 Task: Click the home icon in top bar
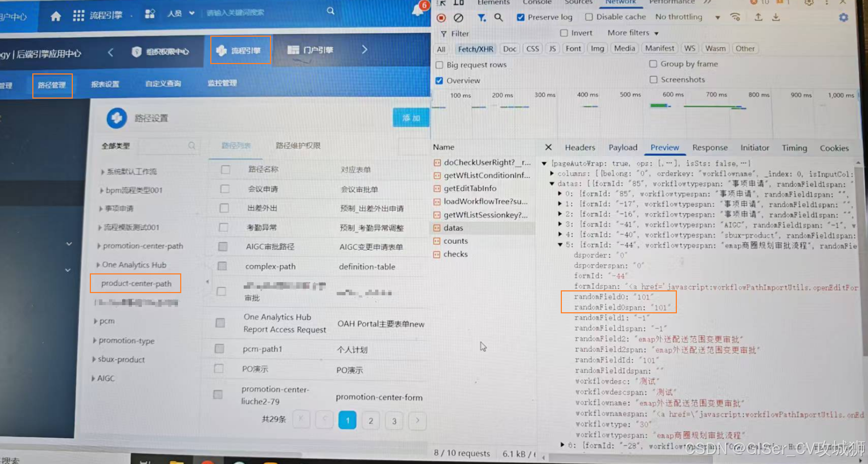pyautogui.click(x=56, y=16)
